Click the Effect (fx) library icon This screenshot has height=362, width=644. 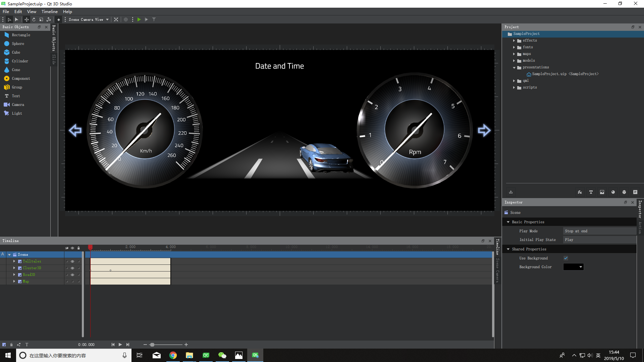pyautogui.click(x=580, y=192)
